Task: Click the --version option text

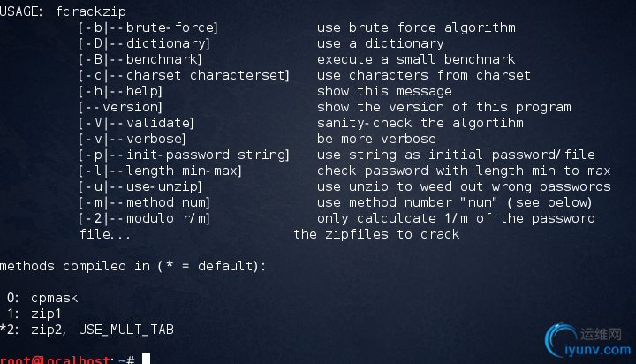Action: coord(120,107)
